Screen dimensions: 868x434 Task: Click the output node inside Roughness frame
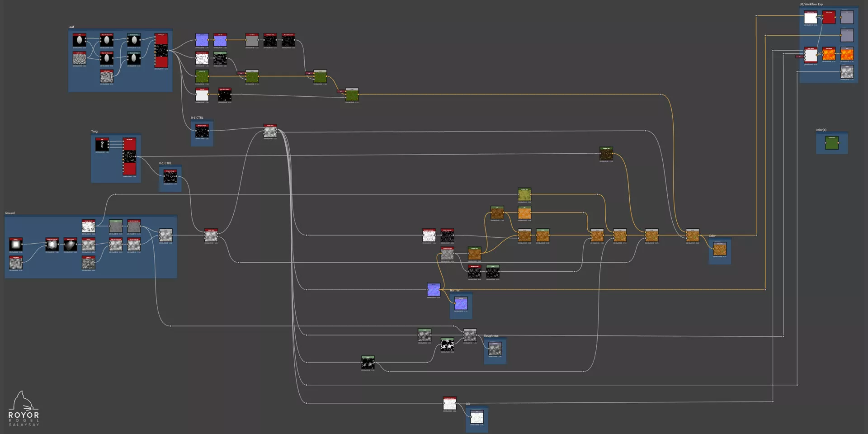[x=495, y=349]
